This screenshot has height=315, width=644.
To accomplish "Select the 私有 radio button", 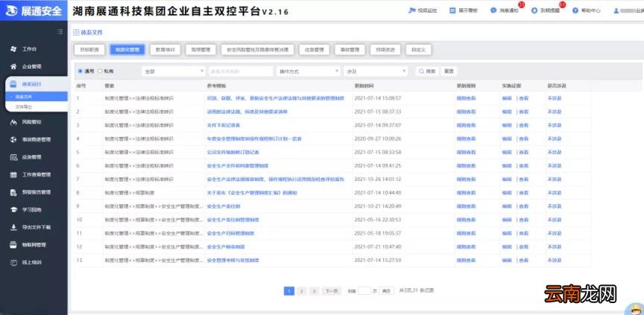I will 100,71.
